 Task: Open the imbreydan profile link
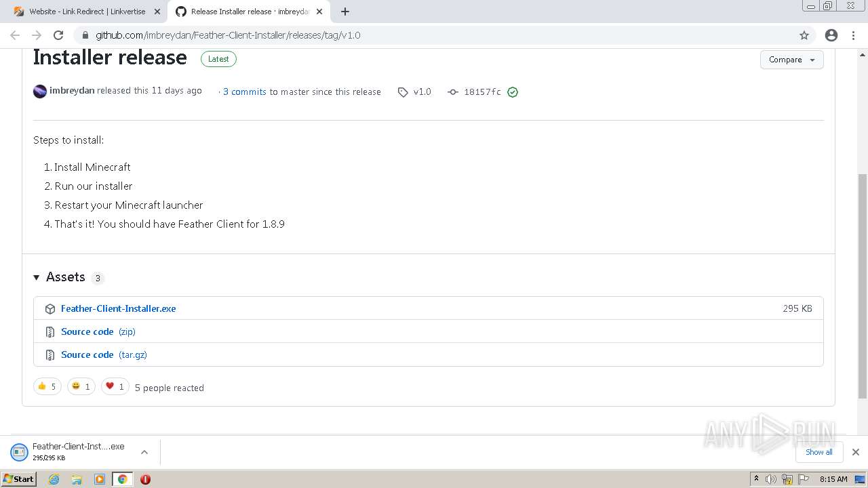click(72, 91)
